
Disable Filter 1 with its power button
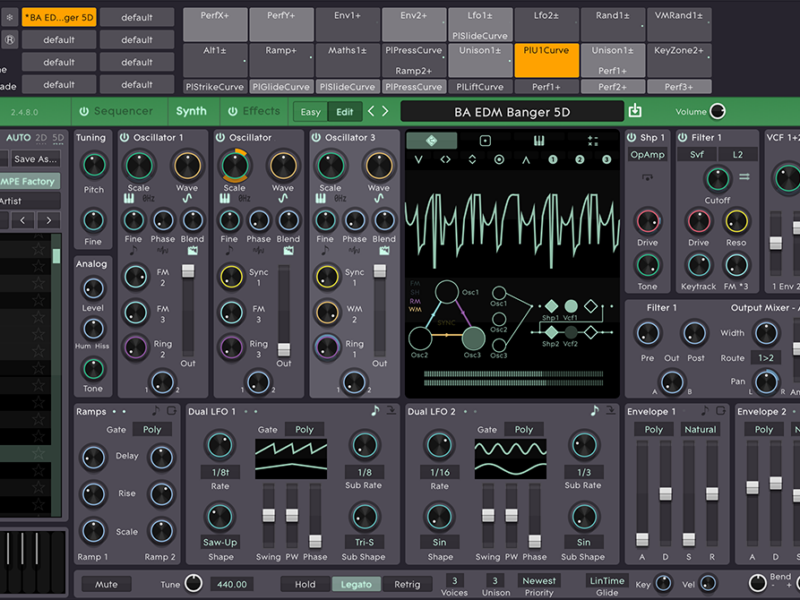pos(681,137)
